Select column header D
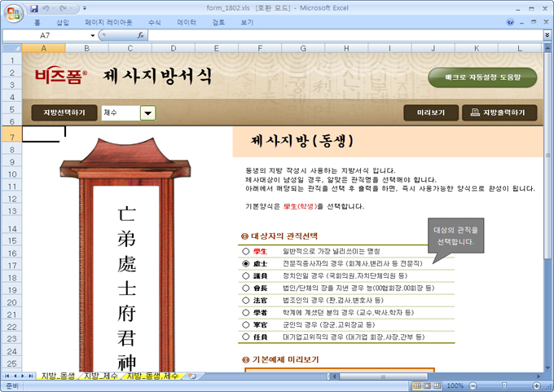The width and height of the screenshot is (554, 392). point(173,48)
